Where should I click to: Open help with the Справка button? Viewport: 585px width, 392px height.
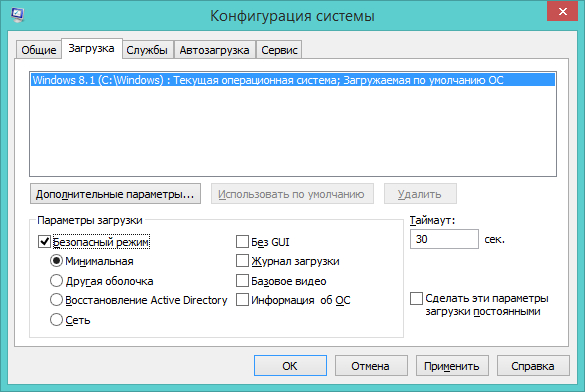[533, 366]
